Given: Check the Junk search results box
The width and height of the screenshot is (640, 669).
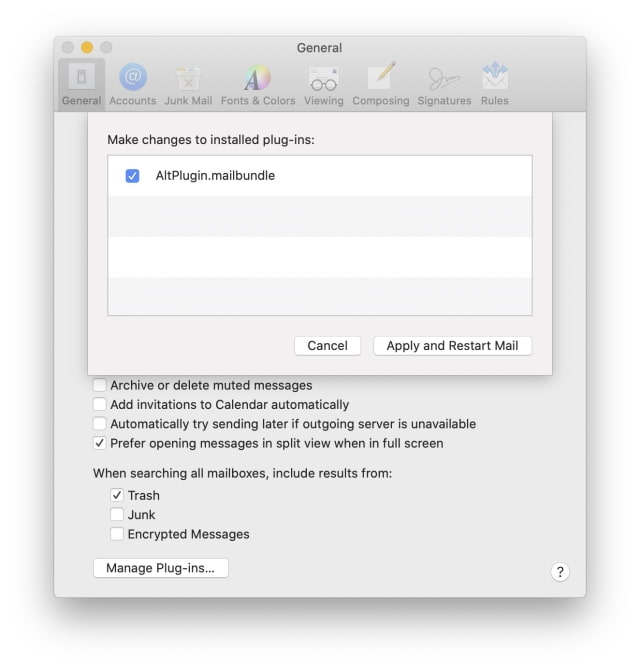Looking at the screenshot, I should pyautogui.click(x=117, y=515).
